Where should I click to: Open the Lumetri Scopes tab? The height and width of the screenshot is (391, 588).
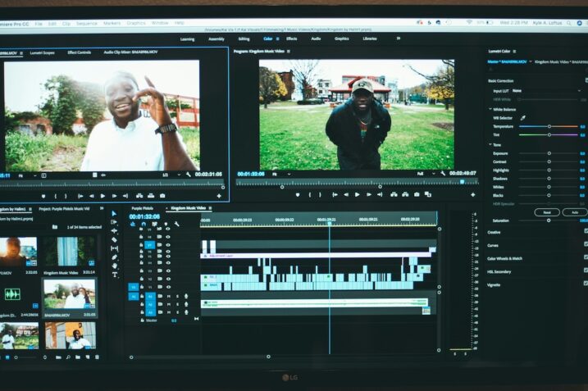coord(42,52)
